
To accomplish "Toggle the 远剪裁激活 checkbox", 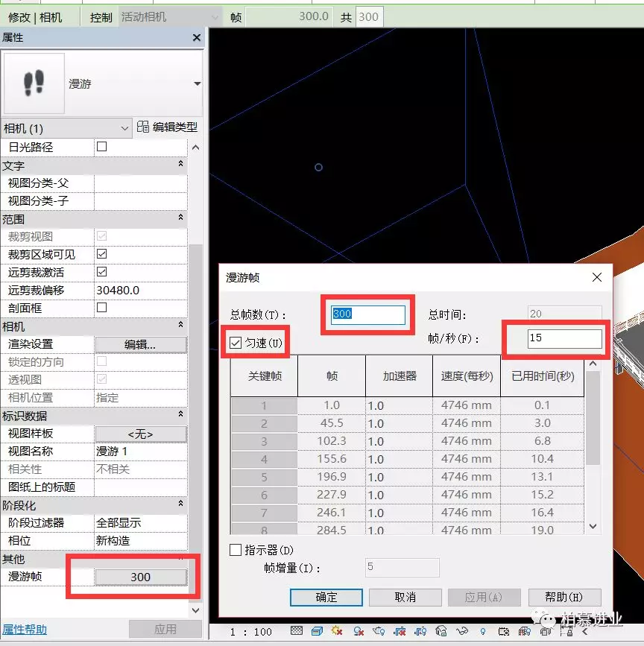I will pos(101,271).
